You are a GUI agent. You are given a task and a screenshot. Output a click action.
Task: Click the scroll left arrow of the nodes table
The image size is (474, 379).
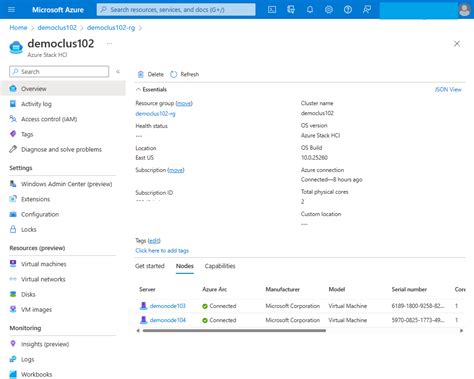click(x=138, y=331)
